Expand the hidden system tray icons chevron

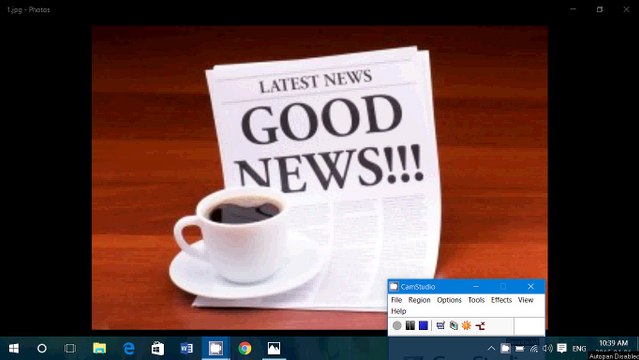click(x=491, y=348)
